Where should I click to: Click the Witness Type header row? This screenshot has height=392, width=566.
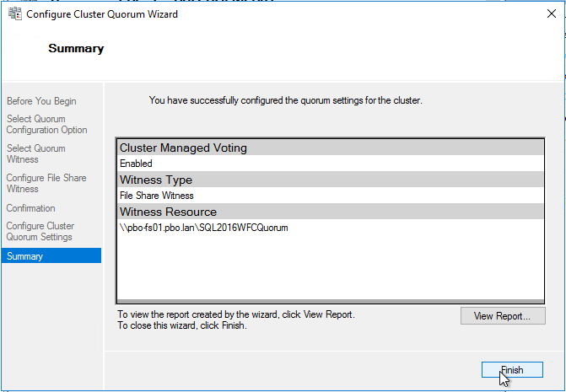(331, 180)
